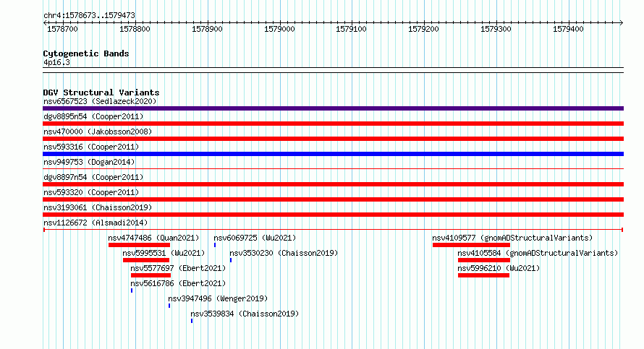Select nsv6069725 (Wu2021) label
This screenshot has height=349, width=644.
coord(255,238)
